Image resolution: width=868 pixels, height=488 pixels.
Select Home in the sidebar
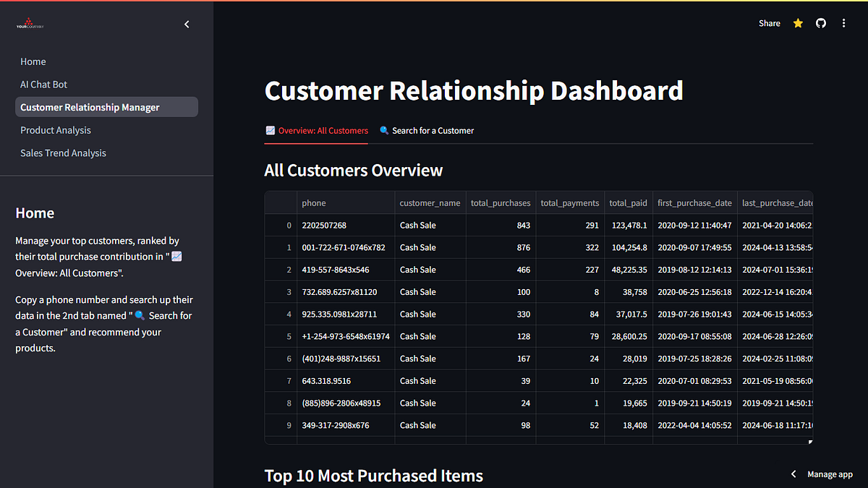tap(33, 61)
